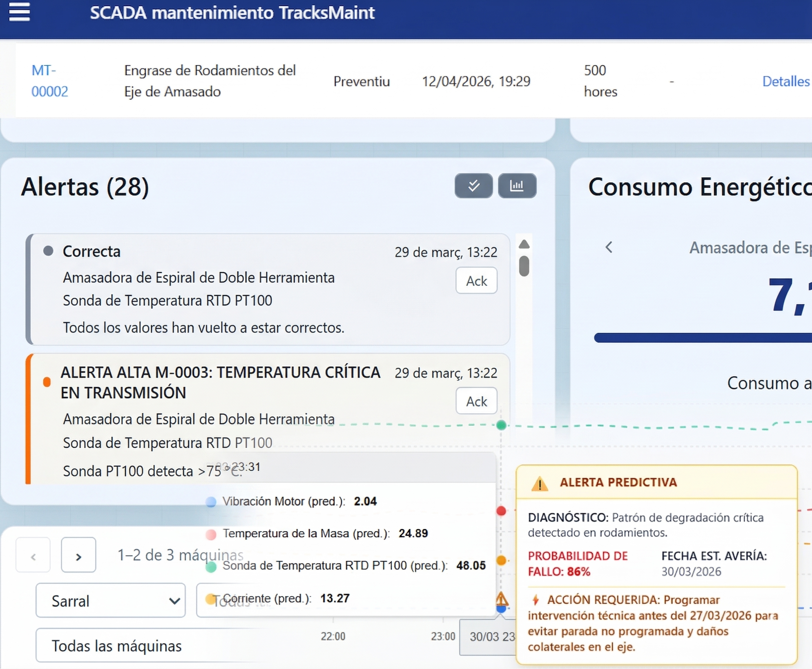Image resolution: width=812 pixels, height=669 pixels.
Task: Show next machine with the right arrow
Action: coord(78,555)
